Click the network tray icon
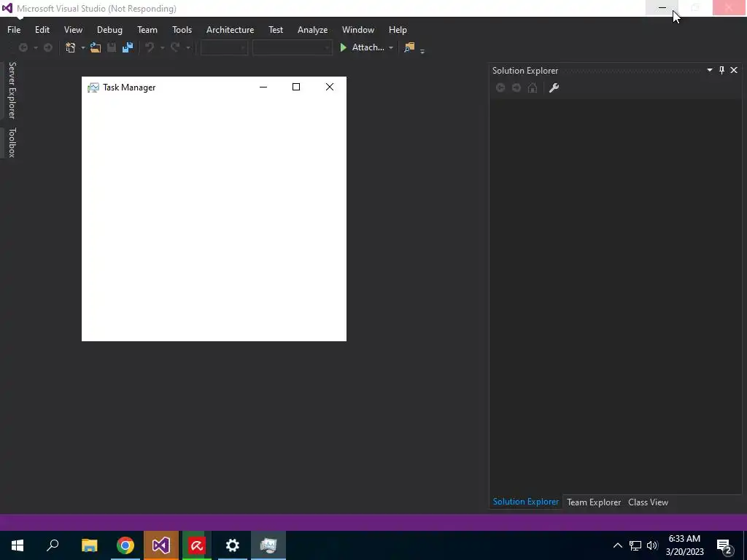 click(x=635, y=545)
